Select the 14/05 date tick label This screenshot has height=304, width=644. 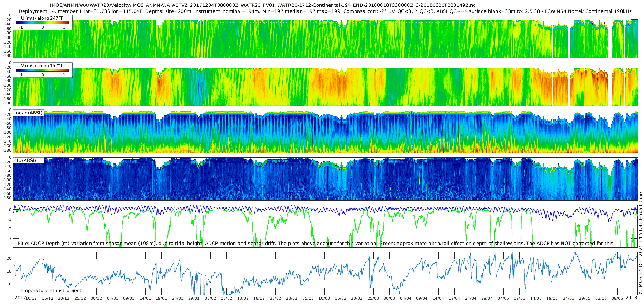(536, 298)
